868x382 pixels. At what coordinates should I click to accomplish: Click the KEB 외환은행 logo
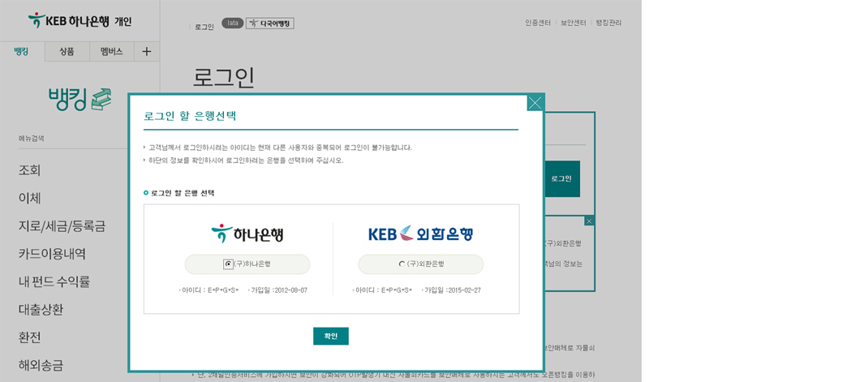click(421, 234)
